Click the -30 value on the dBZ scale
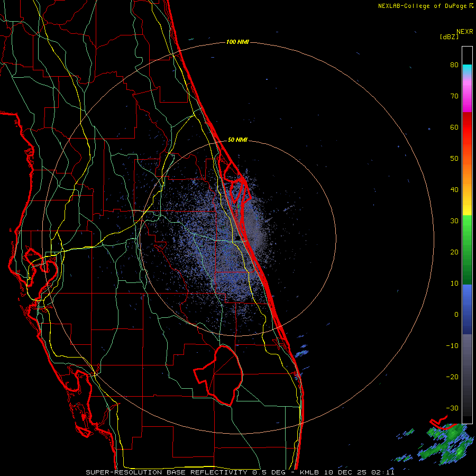Image resolution: width=476 pixels, height=476 pixels. click(452, 408)
